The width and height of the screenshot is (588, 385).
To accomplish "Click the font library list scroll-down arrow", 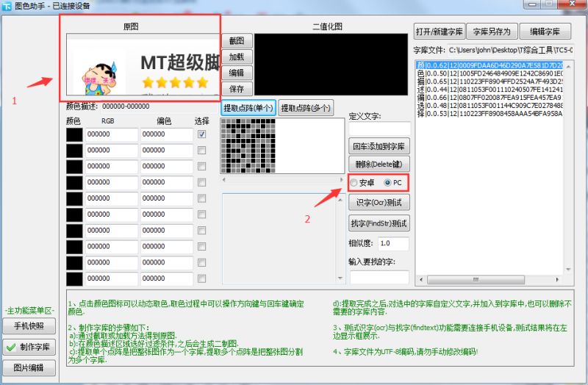I will coord(568,270).
